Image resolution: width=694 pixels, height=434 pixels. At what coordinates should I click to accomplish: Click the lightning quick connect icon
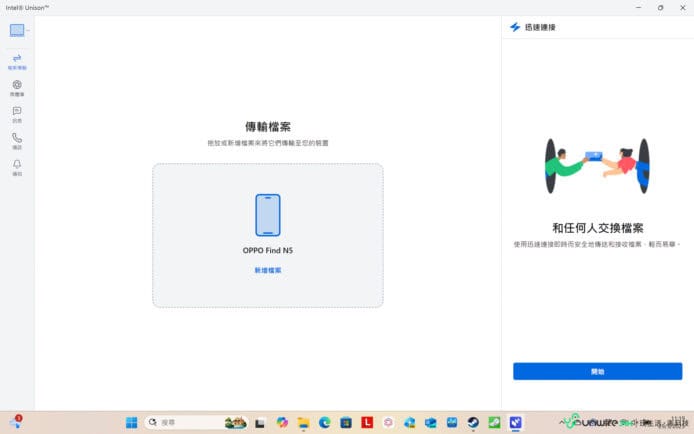(515, 27)
